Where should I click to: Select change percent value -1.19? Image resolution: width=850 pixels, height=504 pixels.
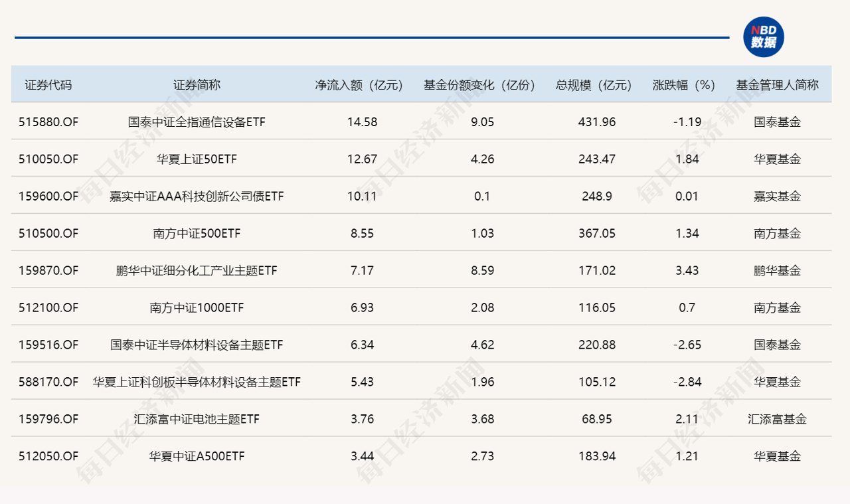click(x=687, y=122)
